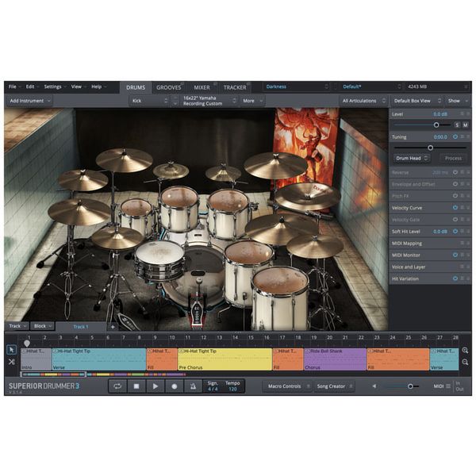Detach the Tracker tab with its popout icon
Viewport: 476px width, 476px height.
[248, 83]
